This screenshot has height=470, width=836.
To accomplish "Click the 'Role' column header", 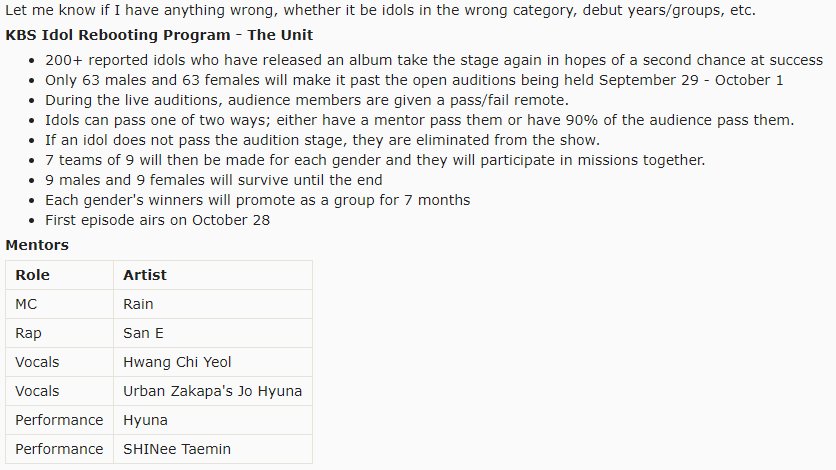I will [x=33, y=275].
